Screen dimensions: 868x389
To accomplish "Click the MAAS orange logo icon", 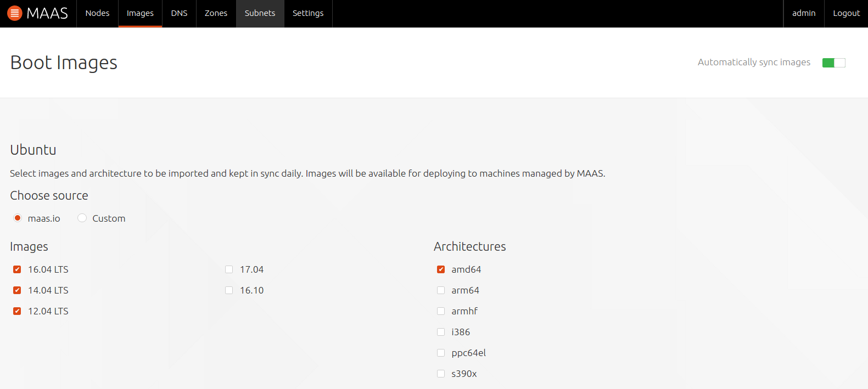I will tap(15, 13).
